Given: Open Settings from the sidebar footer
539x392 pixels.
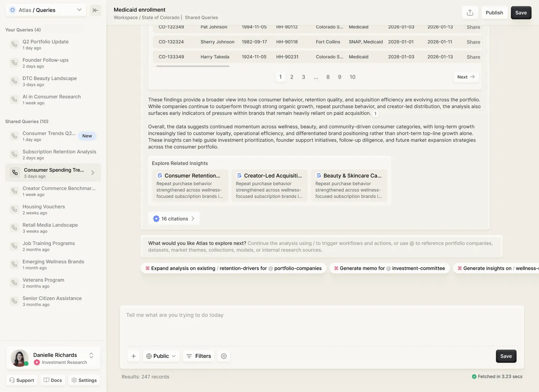Looking at the screenshot, I should pyautogui.click(x=84, y=380).
